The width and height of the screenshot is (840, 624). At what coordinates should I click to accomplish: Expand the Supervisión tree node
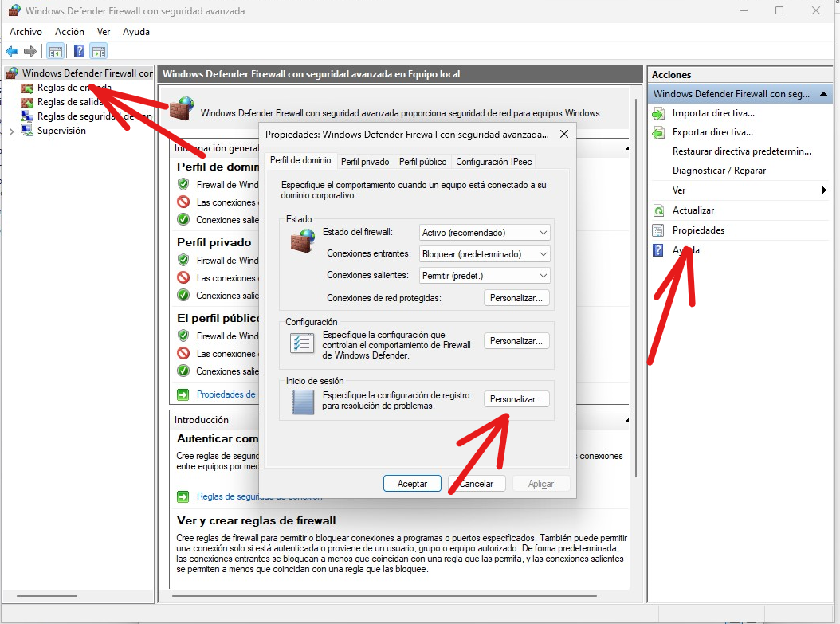point(11,131)
